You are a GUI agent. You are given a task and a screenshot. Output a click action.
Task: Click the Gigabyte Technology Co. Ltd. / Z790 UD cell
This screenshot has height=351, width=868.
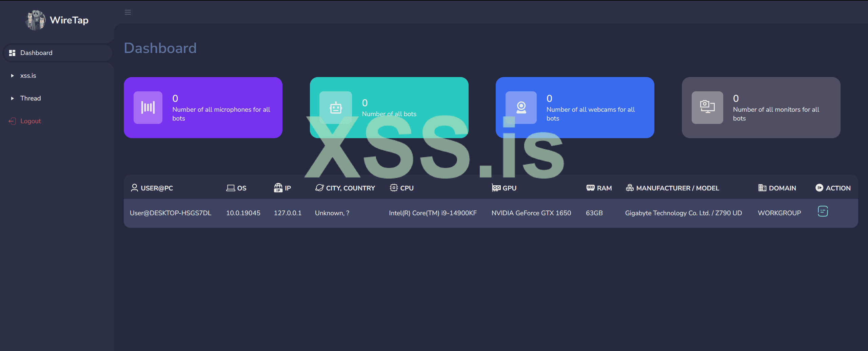point(684,213)
